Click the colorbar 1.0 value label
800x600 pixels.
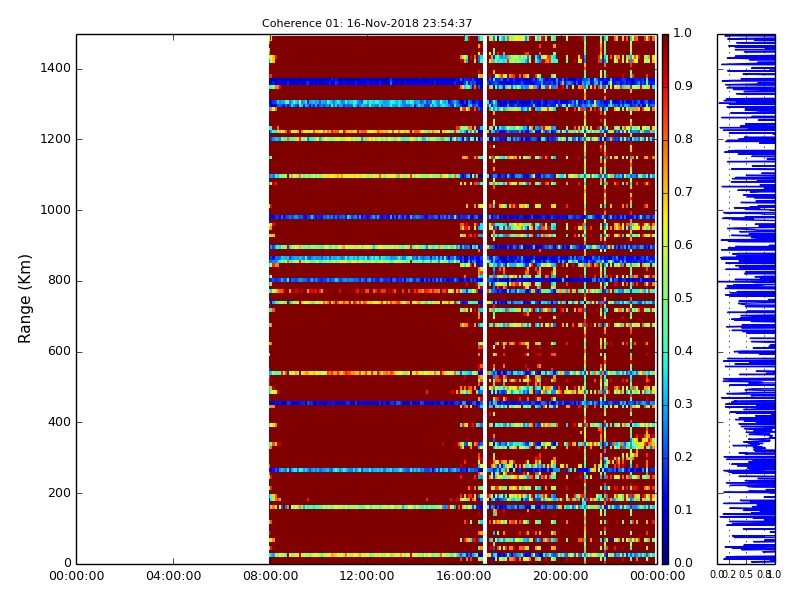683,33
